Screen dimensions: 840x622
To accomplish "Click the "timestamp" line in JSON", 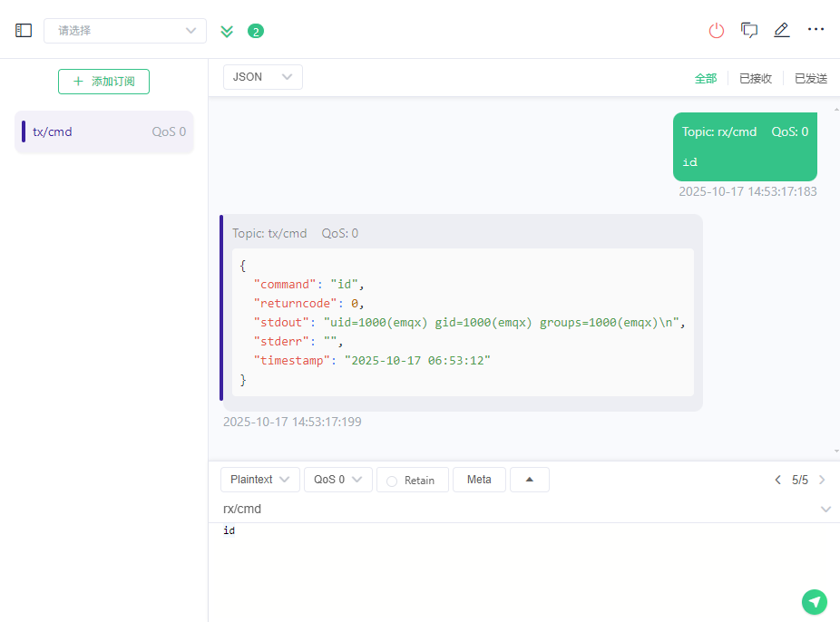I will 372,361.
